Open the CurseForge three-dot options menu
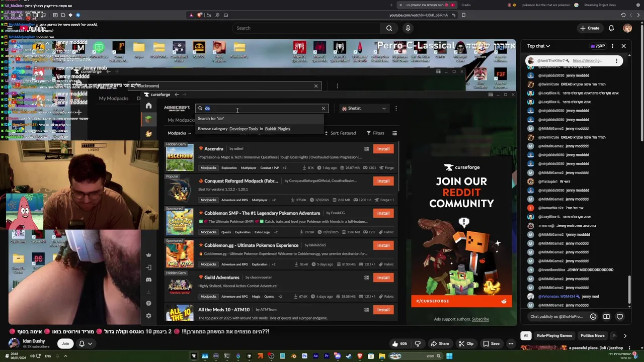Viewport: 644px width, 362px height. point(396,108)
